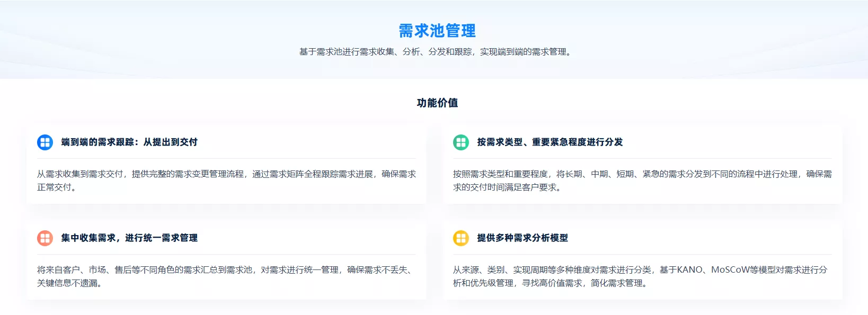
Task: Click the card title 端到端的需求跟踪：从提出到交付
Action: coord(129,142)
